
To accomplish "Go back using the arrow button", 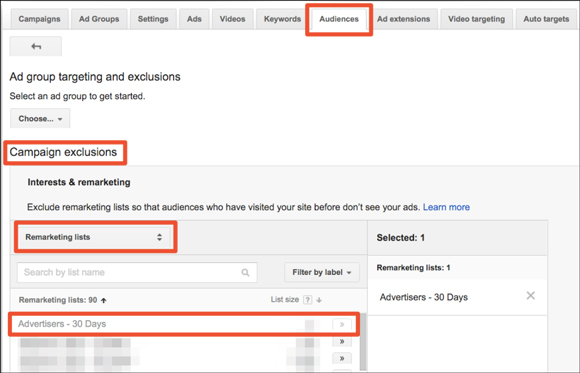I will click(36, 46).
